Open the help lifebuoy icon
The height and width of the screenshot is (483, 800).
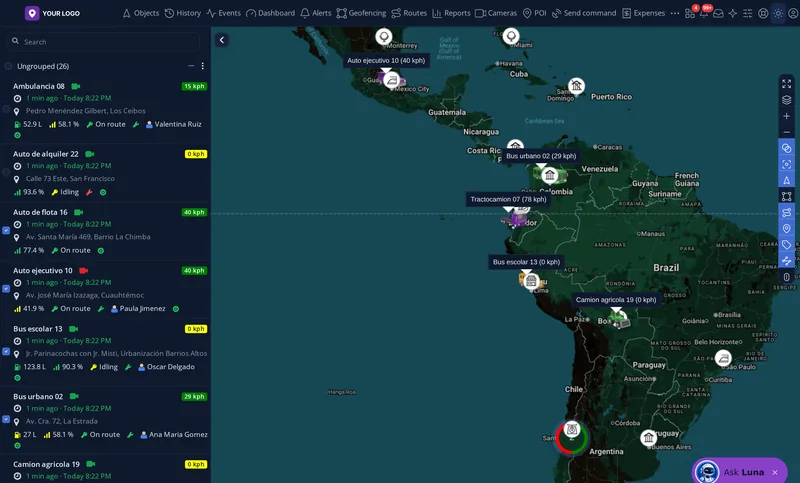pyautogui.click(x=763, y=14)
